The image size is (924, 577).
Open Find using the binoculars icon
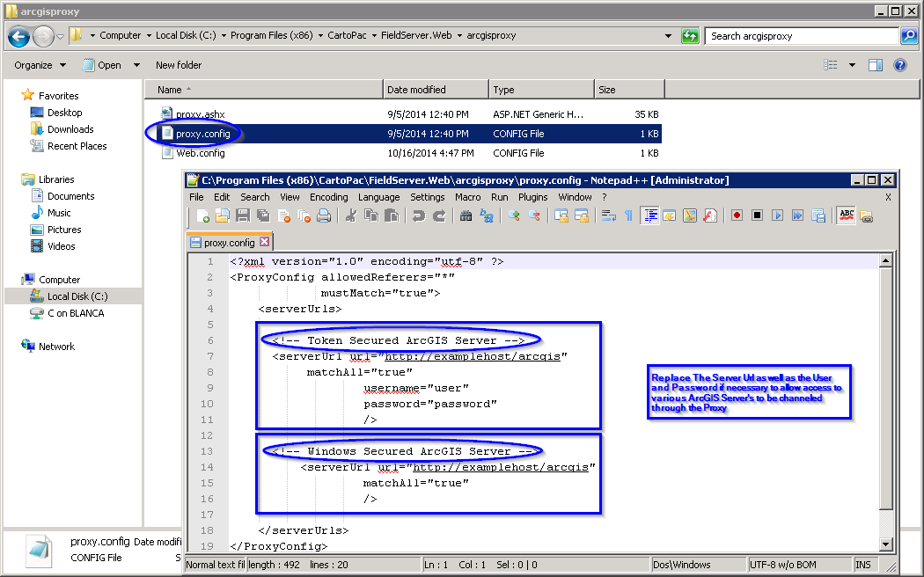466,215
